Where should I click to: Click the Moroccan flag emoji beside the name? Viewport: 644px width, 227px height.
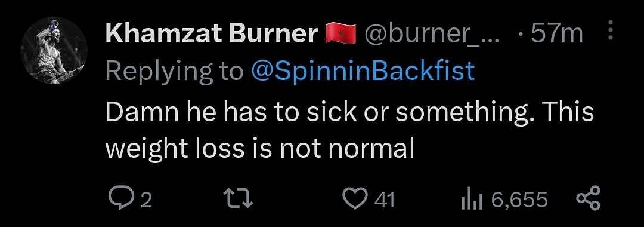tap(339, 33)
